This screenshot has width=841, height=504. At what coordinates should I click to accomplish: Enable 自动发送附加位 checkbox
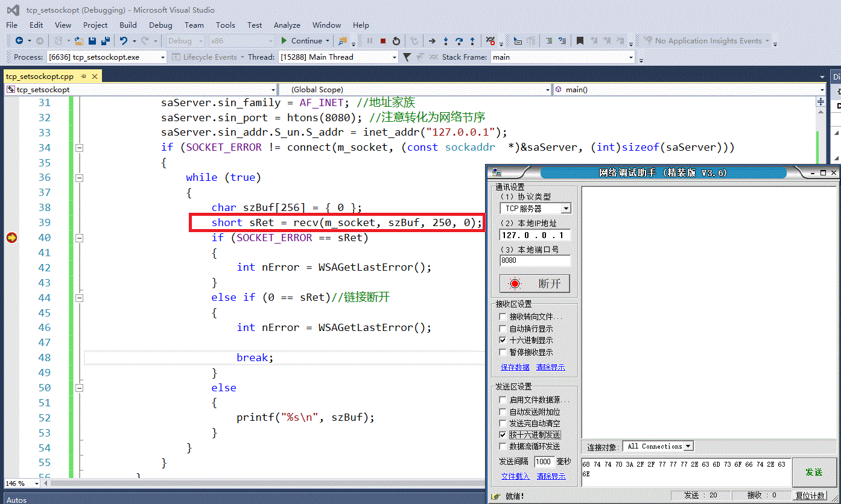pos(503,412)
